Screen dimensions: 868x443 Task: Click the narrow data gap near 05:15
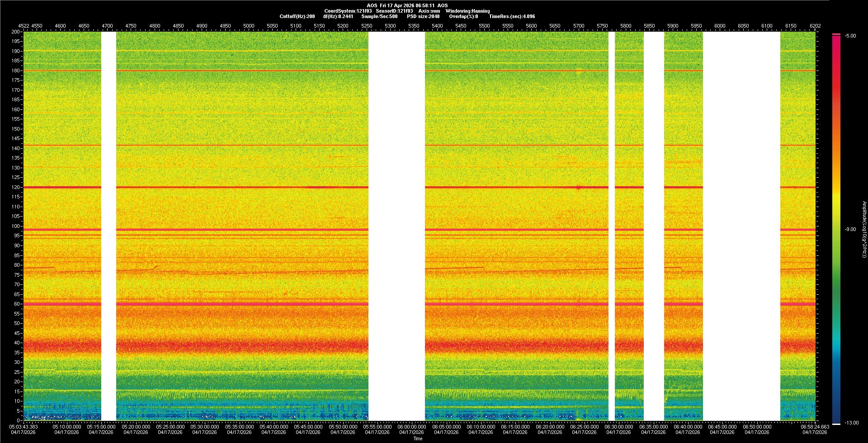[x=108, y=226]
